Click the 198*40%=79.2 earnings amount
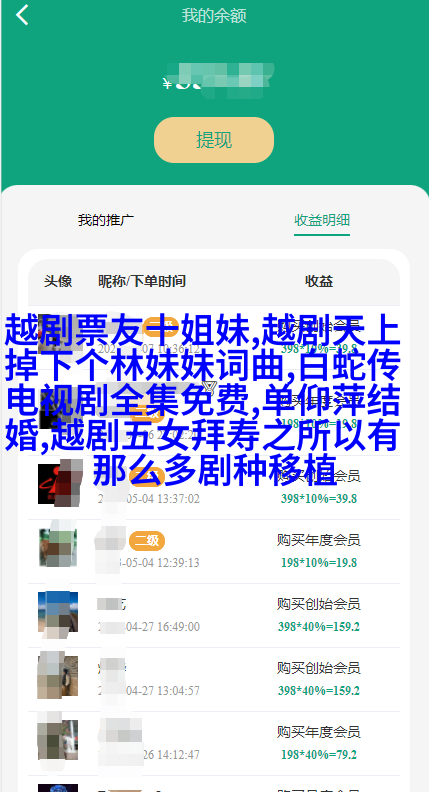 [x=319, y=755]
